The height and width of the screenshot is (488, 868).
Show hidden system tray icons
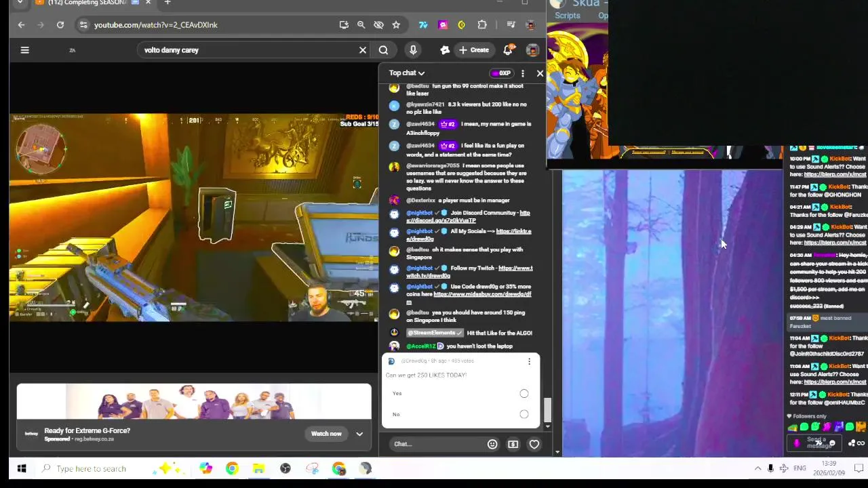(757, 468)
